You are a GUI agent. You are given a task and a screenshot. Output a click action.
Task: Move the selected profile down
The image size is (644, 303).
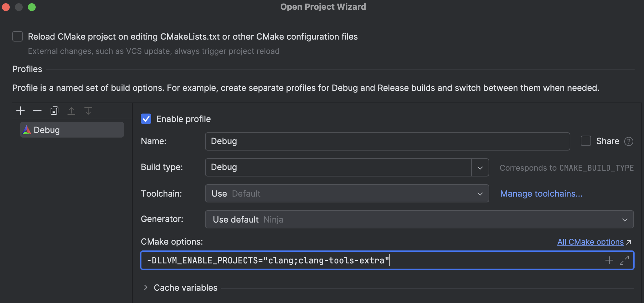(x=88, y=111)
